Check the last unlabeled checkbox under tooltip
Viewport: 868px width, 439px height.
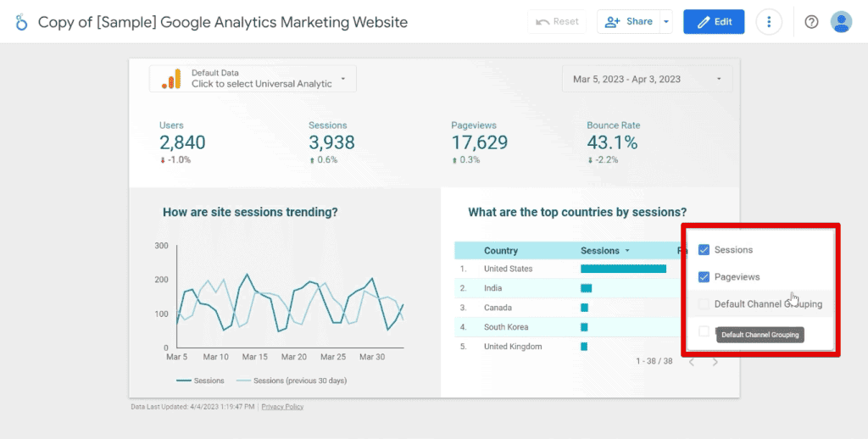704,331
